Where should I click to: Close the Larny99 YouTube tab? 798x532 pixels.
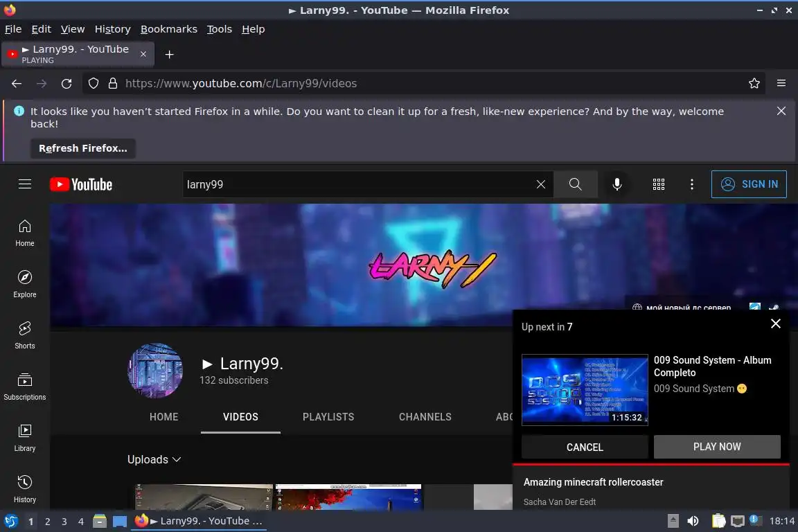coord(143,54)
